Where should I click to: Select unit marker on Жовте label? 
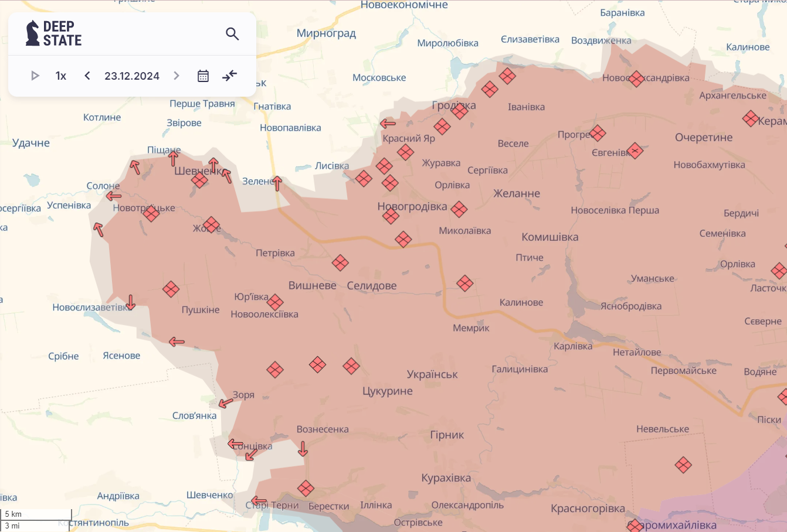(211, 224)
